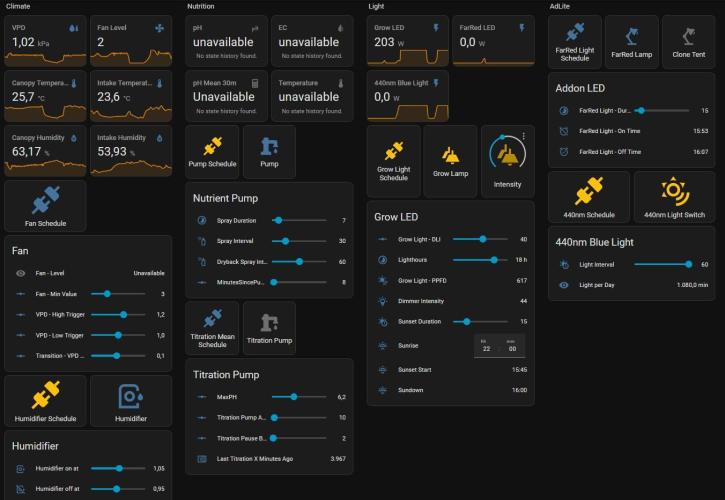The image size is (725, 500).
Task: Click the Sunset Start row icon
Action: 383,370
